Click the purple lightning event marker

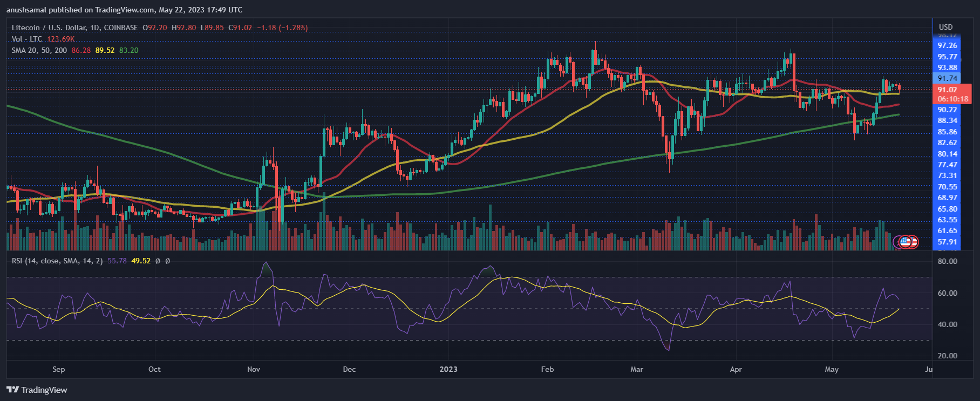click(897, 242)
